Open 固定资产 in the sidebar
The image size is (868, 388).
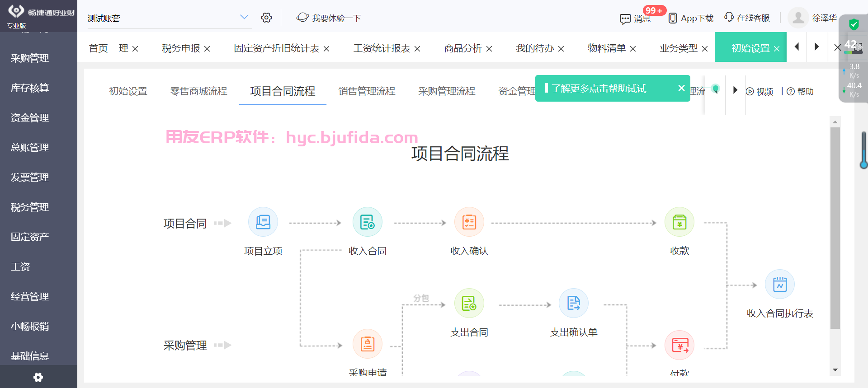pyautogui.click(x=30, y=237)
